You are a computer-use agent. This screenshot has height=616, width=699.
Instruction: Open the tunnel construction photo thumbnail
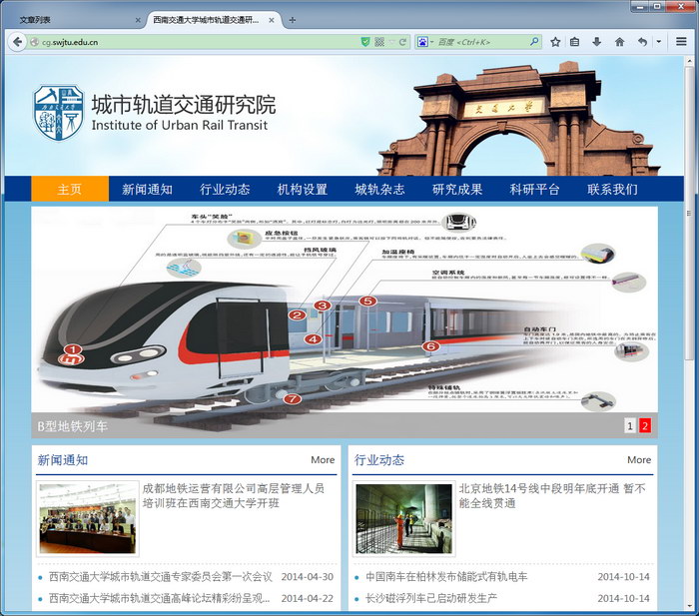[x=403, y=519]
